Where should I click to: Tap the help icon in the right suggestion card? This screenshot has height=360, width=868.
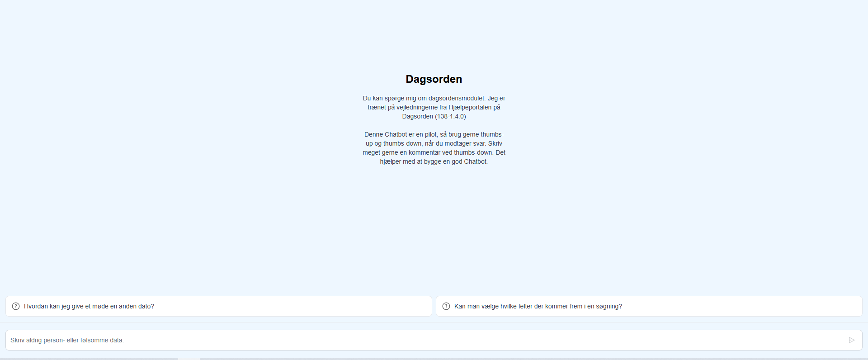(x=446, y=306)
